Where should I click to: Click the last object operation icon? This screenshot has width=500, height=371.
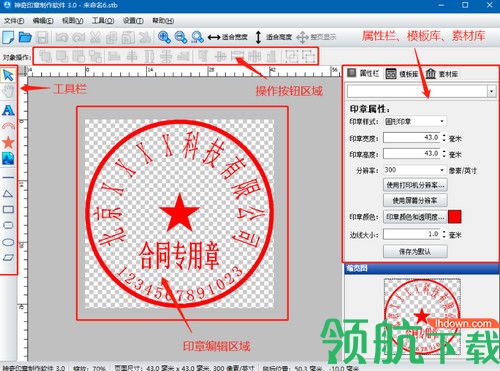coord(309,56)
